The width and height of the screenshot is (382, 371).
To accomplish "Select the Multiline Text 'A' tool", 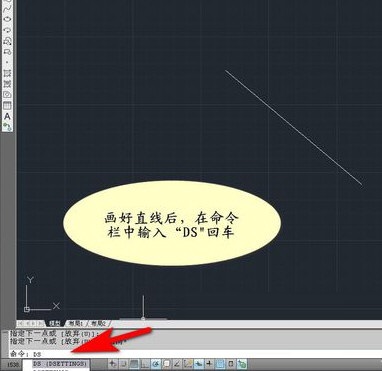I will click(x=7, y=116).
